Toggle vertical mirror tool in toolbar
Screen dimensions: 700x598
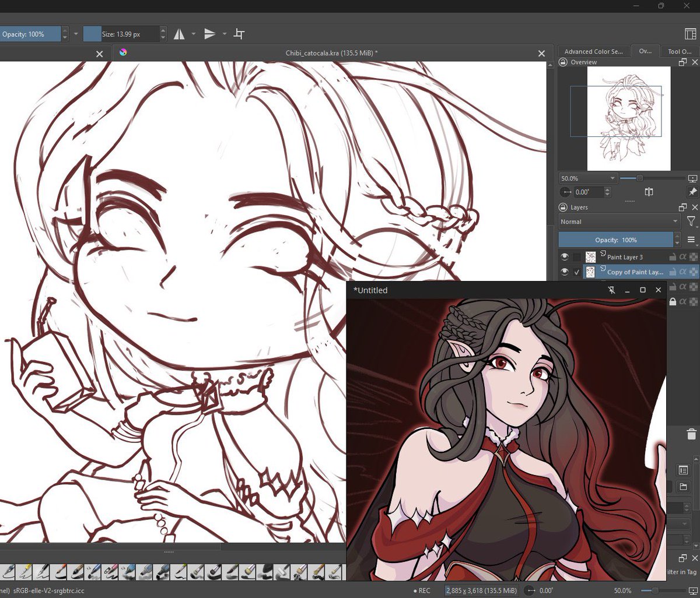pyautogui.click(x=210, y=34)
